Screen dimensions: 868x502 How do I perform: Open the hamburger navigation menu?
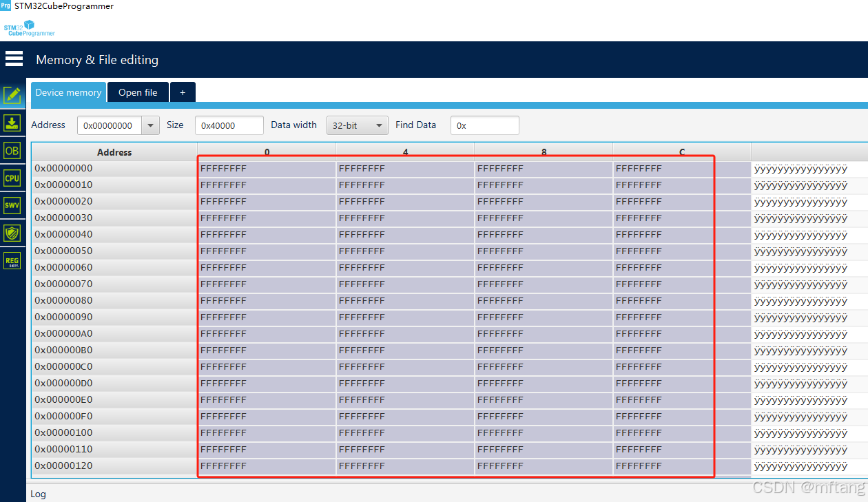[x=14, y=59]
